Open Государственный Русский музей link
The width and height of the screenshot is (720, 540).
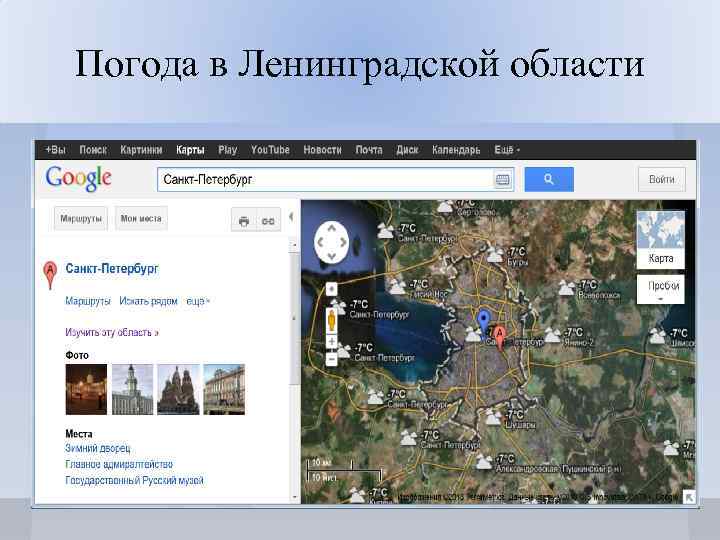(x=134, y=480)
